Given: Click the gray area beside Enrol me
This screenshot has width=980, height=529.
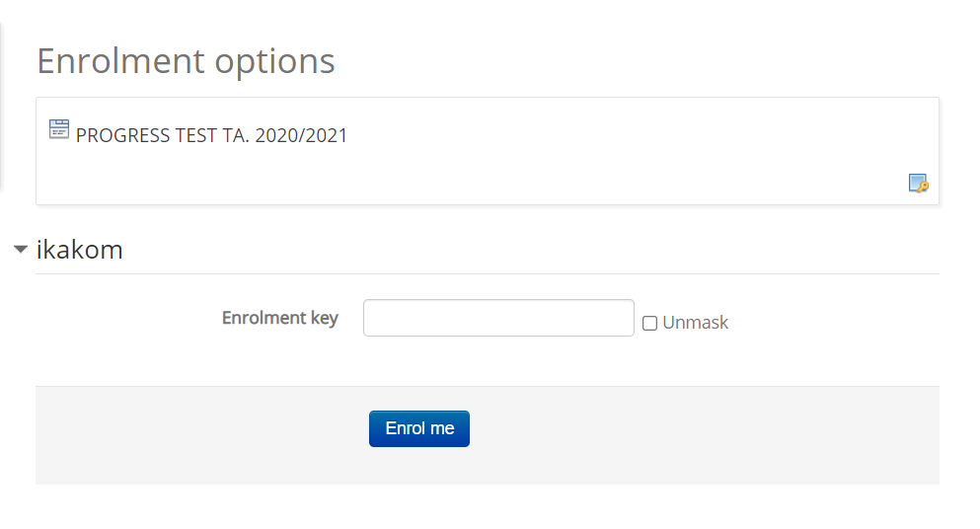Looking at the screenshot, I should coord(688,435).
